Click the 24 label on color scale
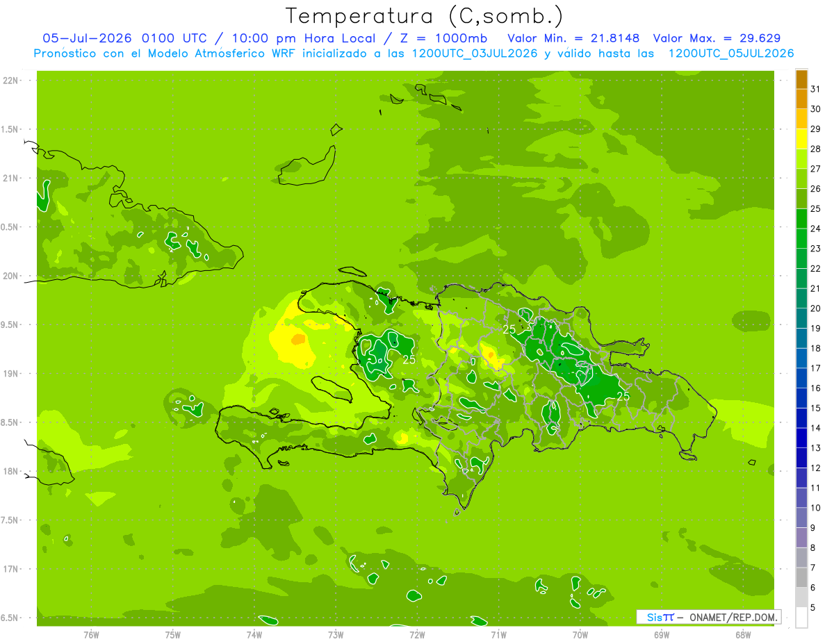This screenshot has width=834, height=644. click(816, 229)
